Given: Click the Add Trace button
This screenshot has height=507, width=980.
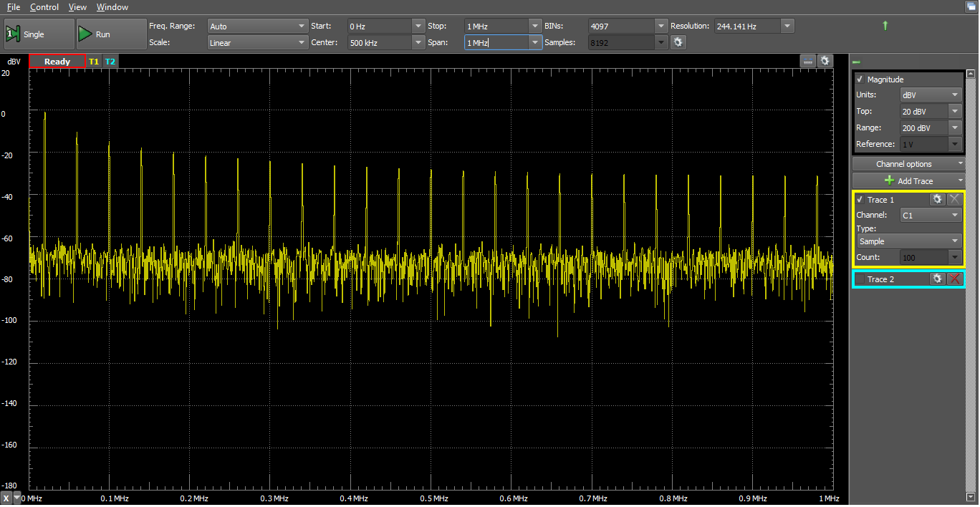Looking at the screenshot, I should tap(908, 181).
